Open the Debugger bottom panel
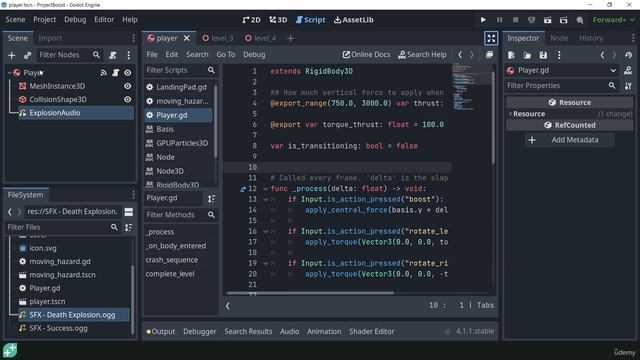Image resolution: width=640 pixels, height=360 pixels. [200, 331]
